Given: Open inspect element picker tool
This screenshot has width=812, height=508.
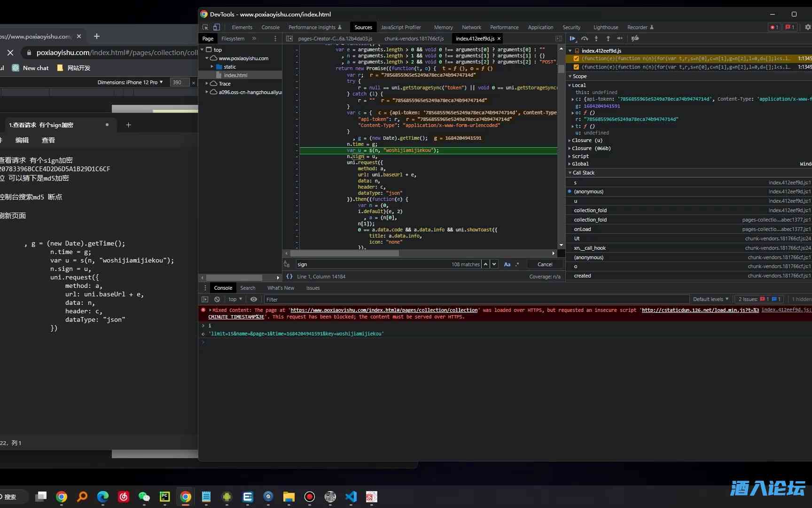Looking at the screenshot, I should [x=205, y=27].
